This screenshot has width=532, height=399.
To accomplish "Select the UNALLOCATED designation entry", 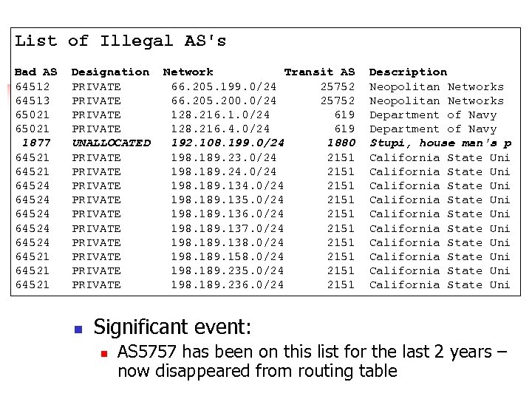I will [x=111, y=143].
